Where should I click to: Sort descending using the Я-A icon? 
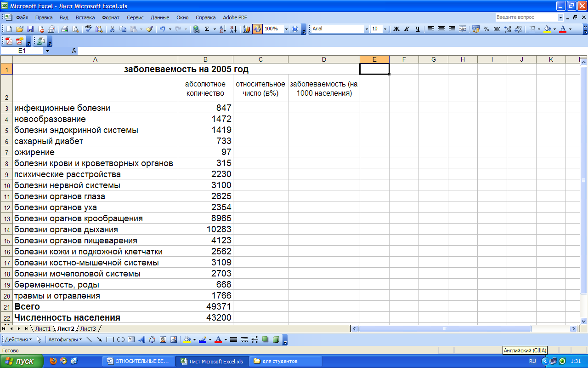(233, 29)
